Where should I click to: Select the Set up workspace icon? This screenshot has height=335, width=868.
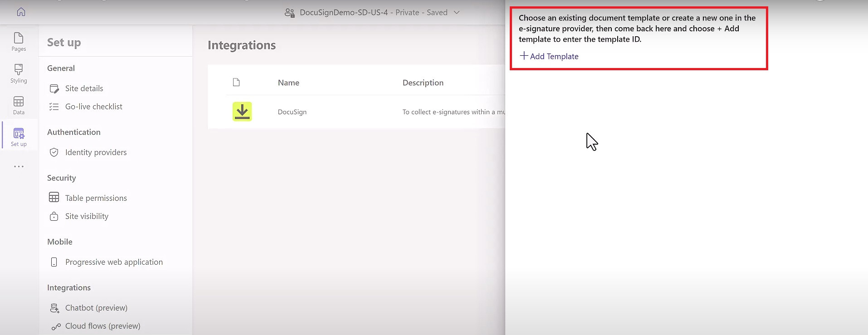19,137
